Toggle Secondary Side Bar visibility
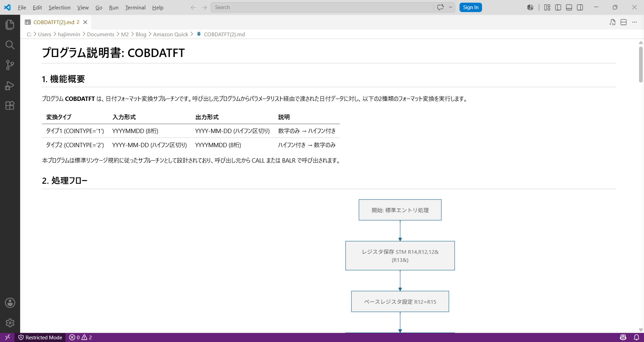 (580, 7)
